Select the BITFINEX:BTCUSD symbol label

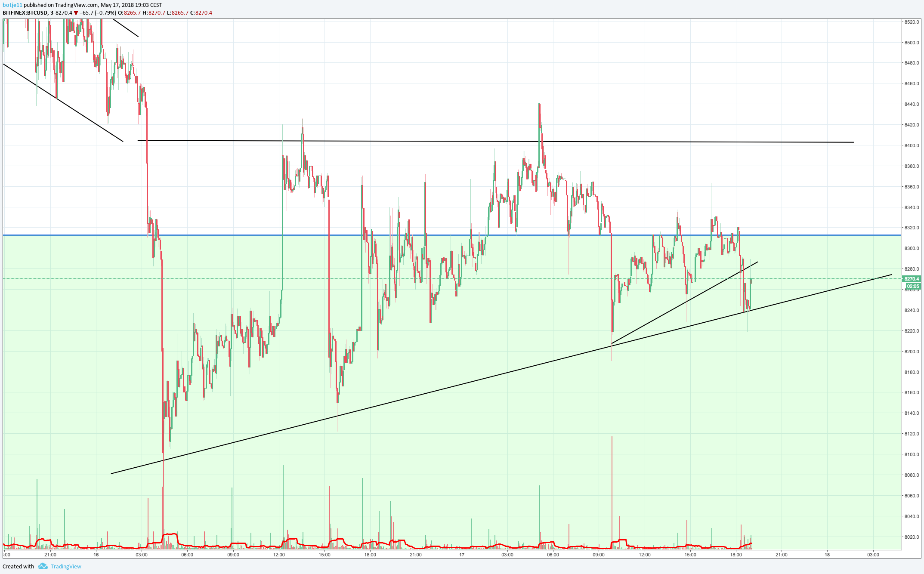(x=25, y=13)
